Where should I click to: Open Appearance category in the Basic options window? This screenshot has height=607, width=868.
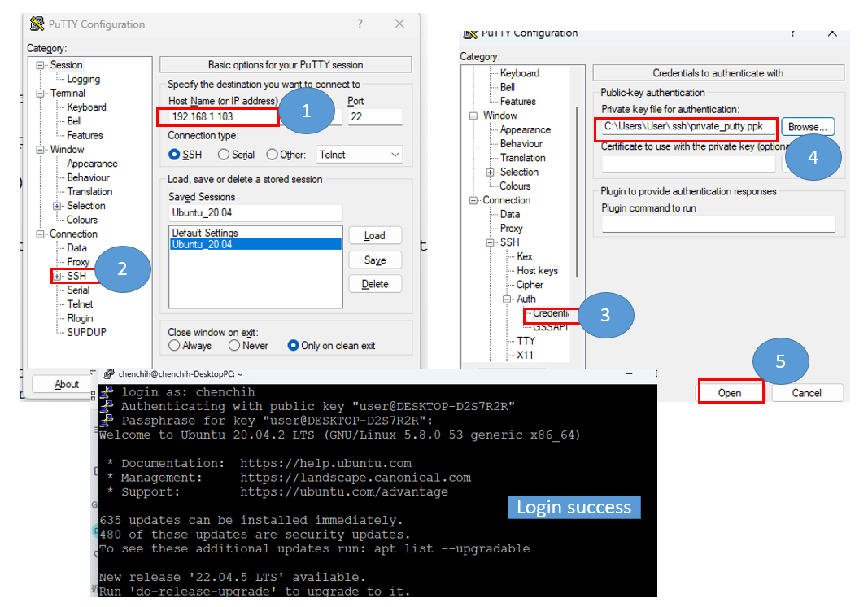93,164
